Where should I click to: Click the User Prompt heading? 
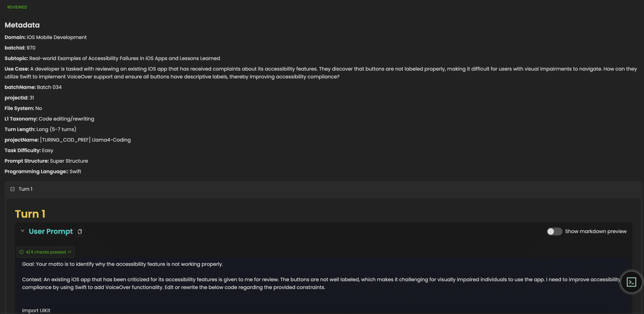tap(51, 231)
